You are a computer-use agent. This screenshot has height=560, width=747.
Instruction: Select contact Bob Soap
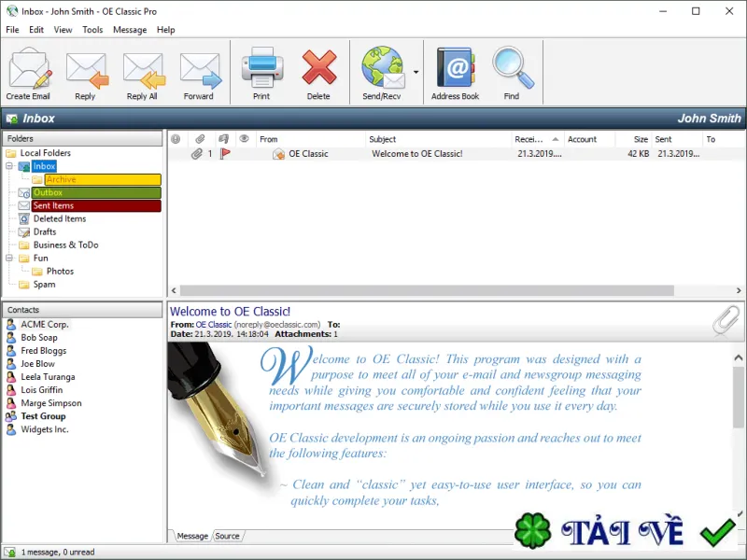click(x=39, y=338)
